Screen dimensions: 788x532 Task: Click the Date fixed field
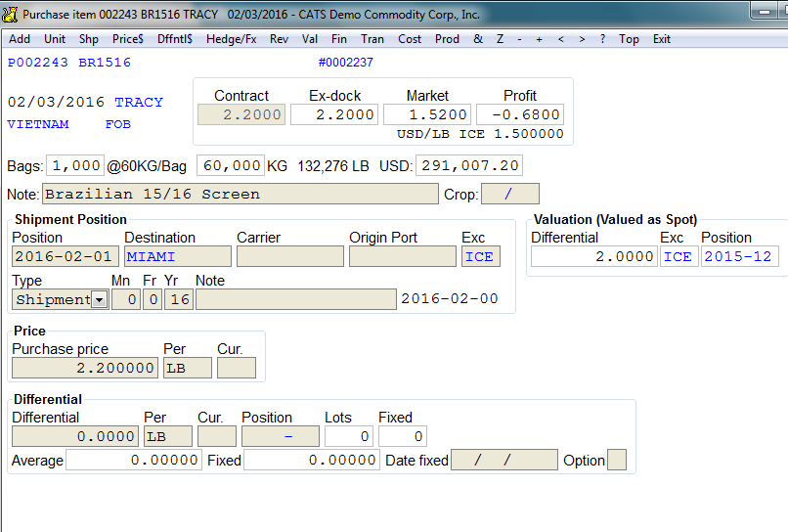click(504, 460)
